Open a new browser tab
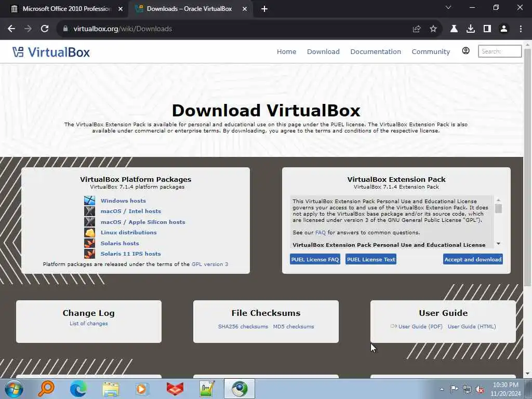The height and width of the screenshot is (399, 532). coord(264,9)
